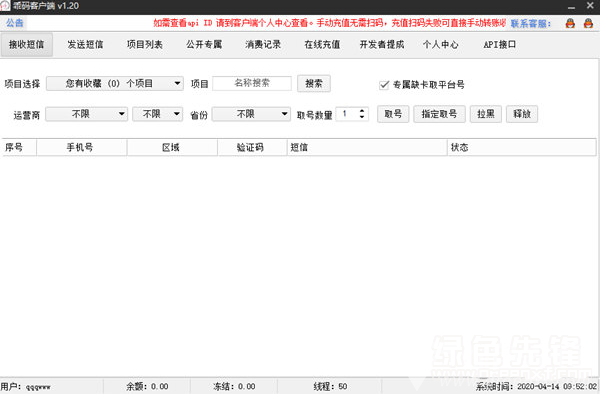Click the 拉黑 blacklist button
The height and width of the screenshot is (395, 601).
486,114
